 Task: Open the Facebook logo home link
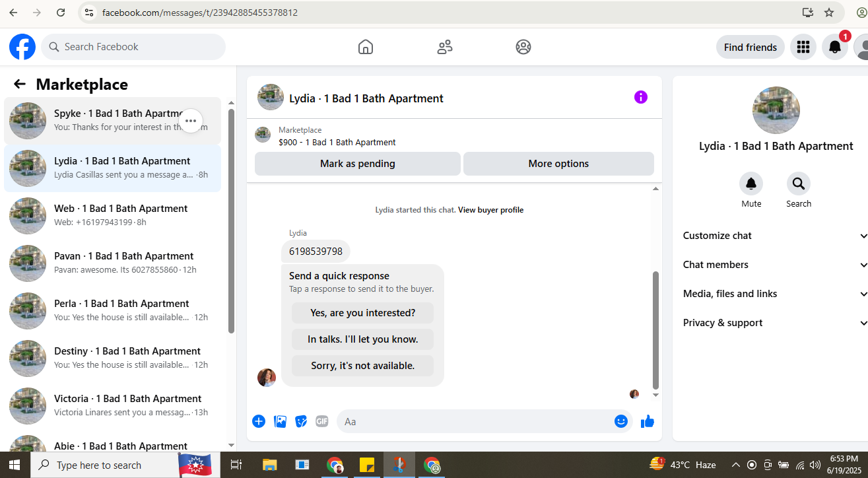point(22,47)
